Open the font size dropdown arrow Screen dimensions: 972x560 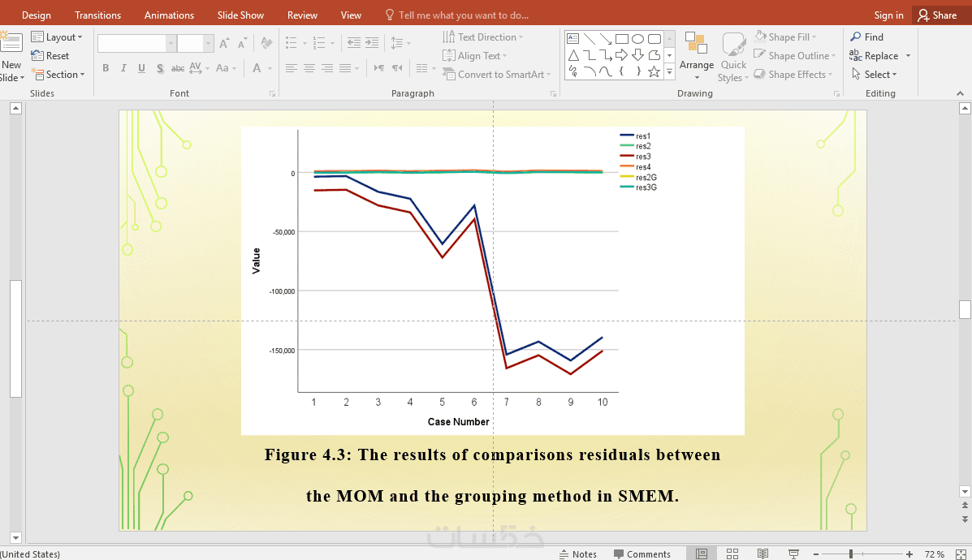[x=208, y=43]
